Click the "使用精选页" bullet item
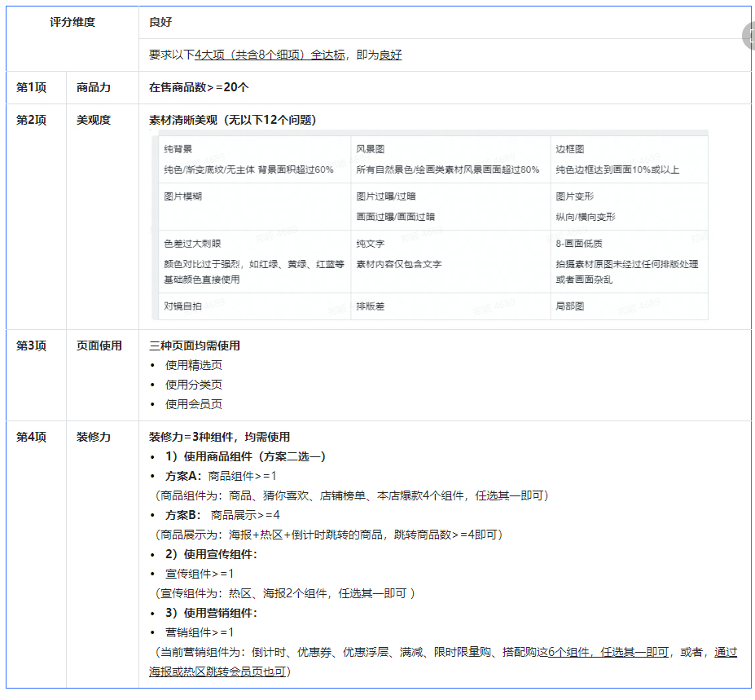 (195, 365)
